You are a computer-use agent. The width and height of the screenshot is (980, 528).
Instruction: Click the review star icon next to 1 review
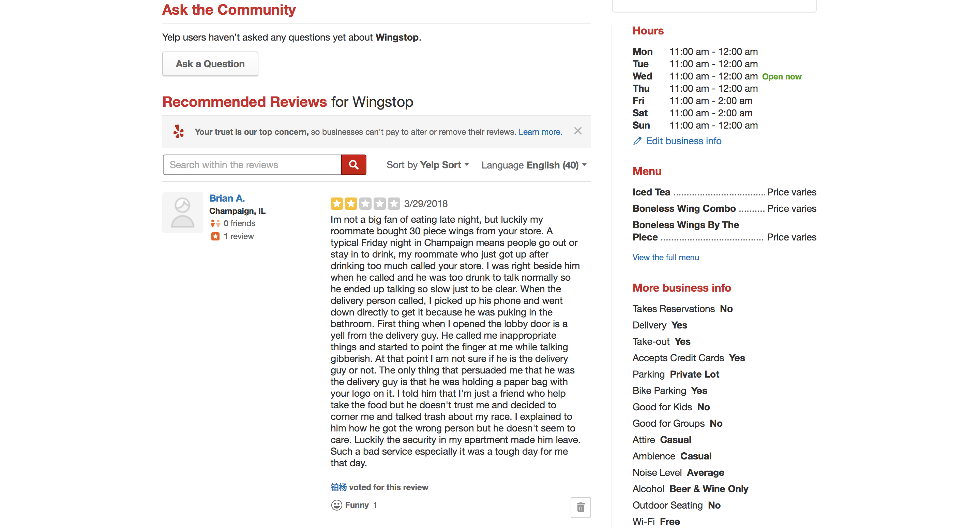[215, 236]
